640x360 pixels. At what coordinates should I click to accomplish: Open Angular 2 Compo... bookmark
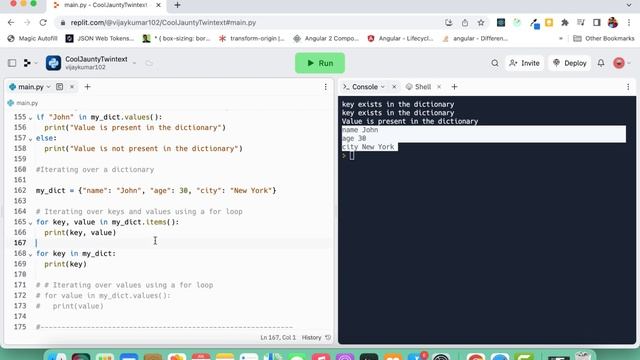(x=326, y=38)
